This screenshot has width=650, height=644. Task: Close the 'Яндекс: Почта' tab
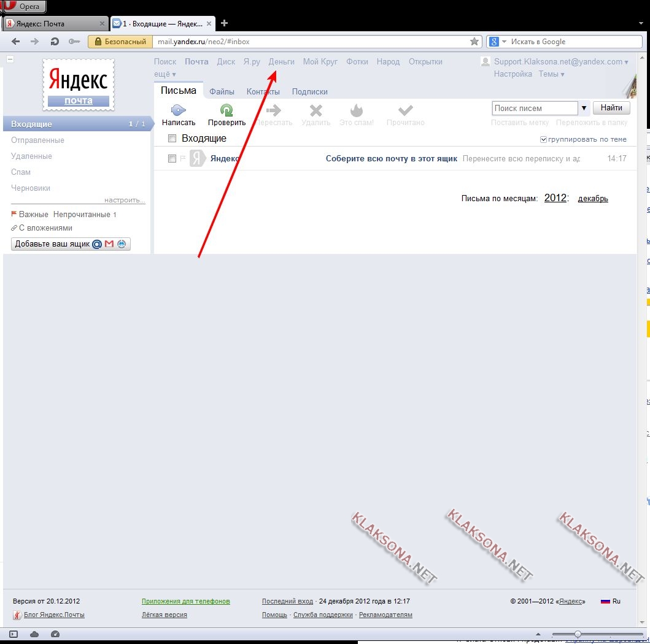pyautogui.click(x=102, y=23)
